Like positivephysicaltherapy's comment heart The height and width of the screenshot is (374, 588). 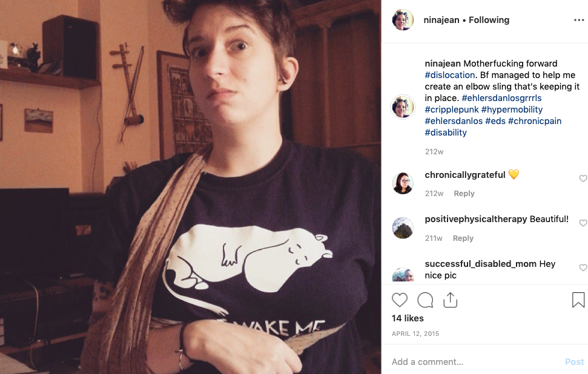[583, 223]
